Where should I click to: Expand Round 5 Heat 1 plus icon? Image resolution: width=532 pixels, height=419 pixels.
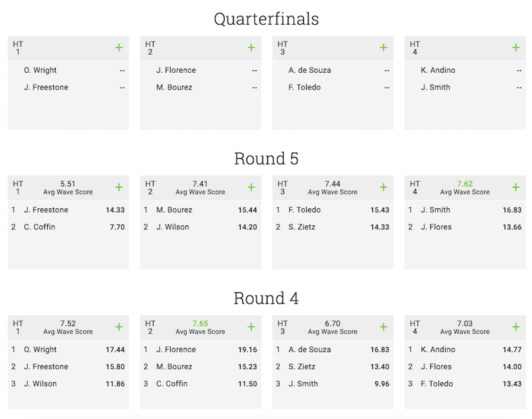[119, 187]
